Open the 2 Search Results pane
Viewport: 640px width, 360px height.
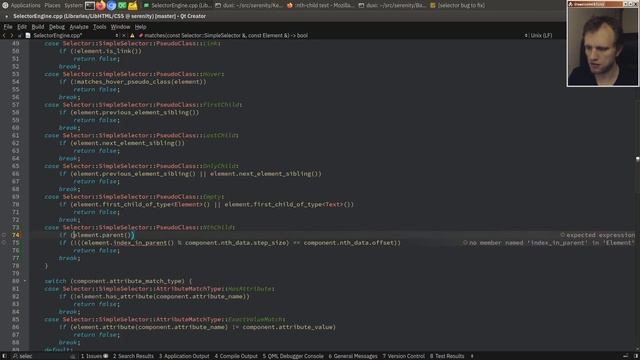tap(133, 356)
